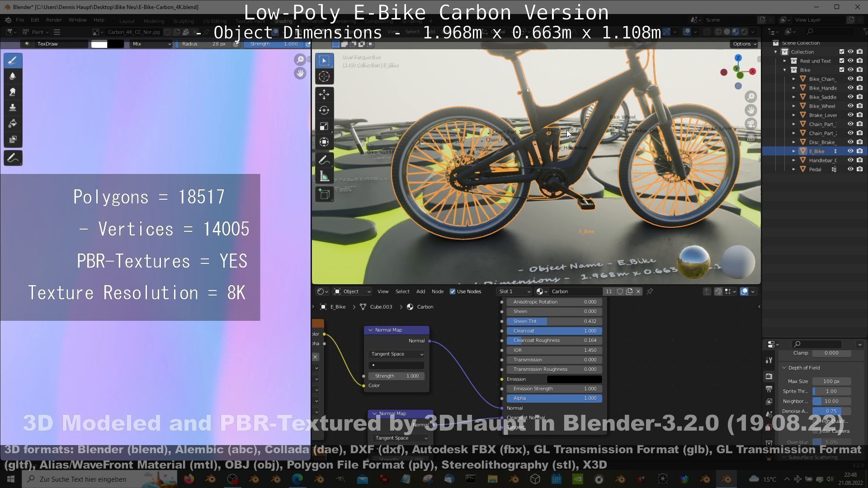Open the Mix blend mode dropdown
This screenshot has width=868, height=488.
tap(151, 44)
